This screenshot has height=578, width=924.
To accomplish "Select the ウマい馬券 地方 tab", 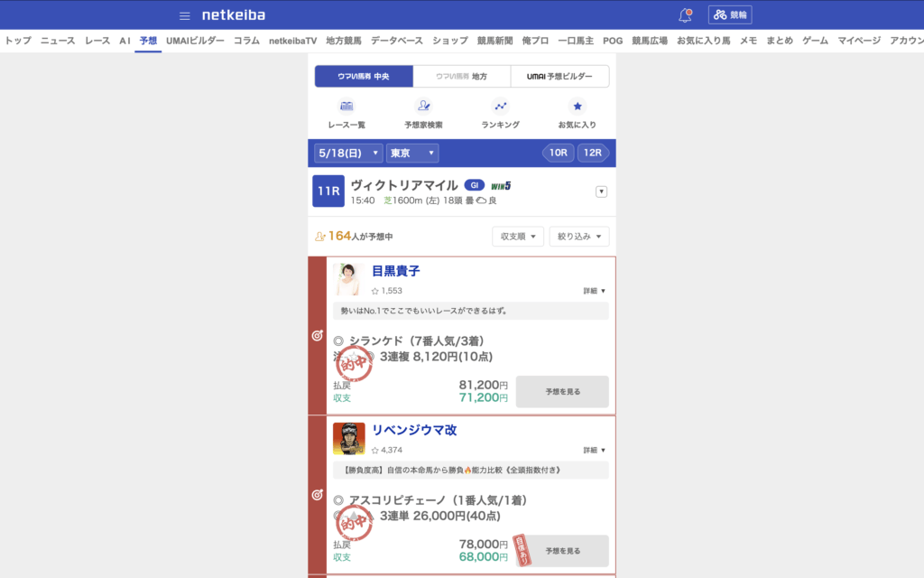I will click(461, 76).
